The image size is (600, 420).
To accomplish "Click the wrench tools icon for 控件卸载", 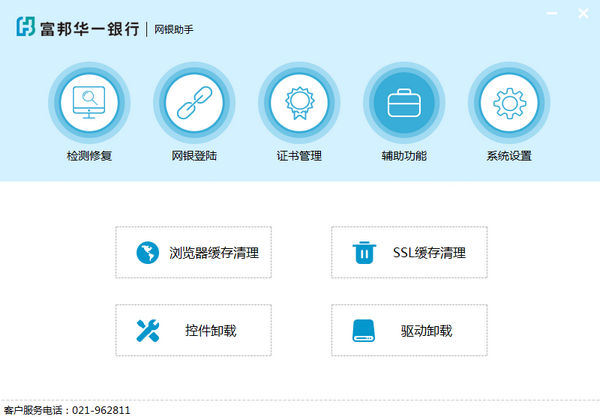I will tap(148, 330).
